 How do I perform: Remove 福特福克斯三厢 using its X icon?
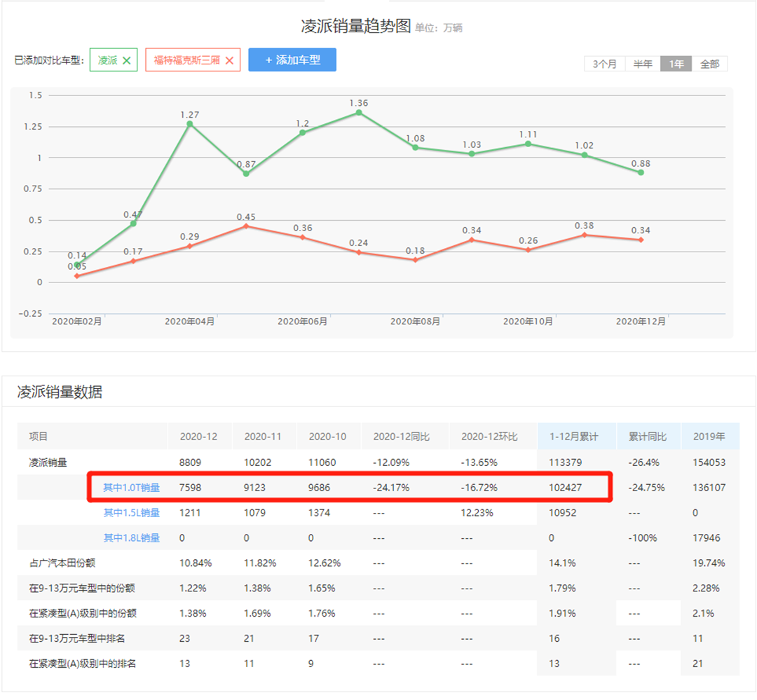230,60
